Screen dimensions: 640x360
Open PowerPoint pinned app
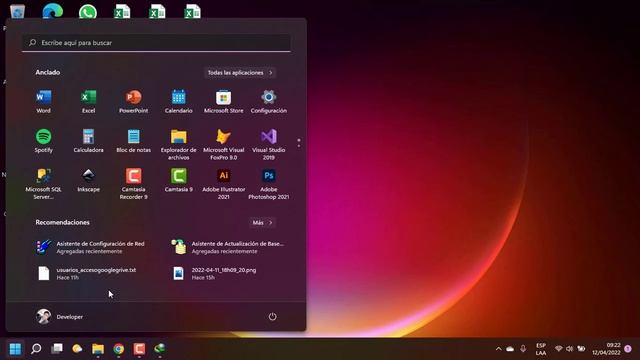pyautogui.click(x=133, y=102)
